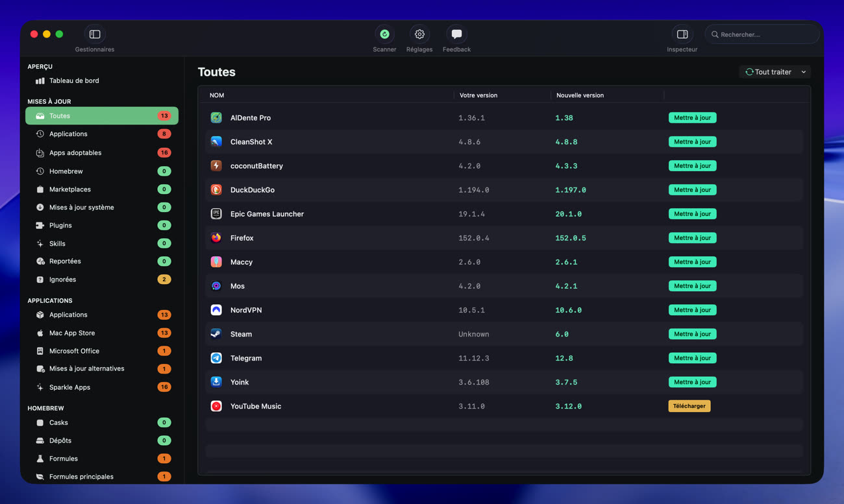844x504 pixels.
Task: Select Applications under Mises à jour
Action: (x=102, y=134)
